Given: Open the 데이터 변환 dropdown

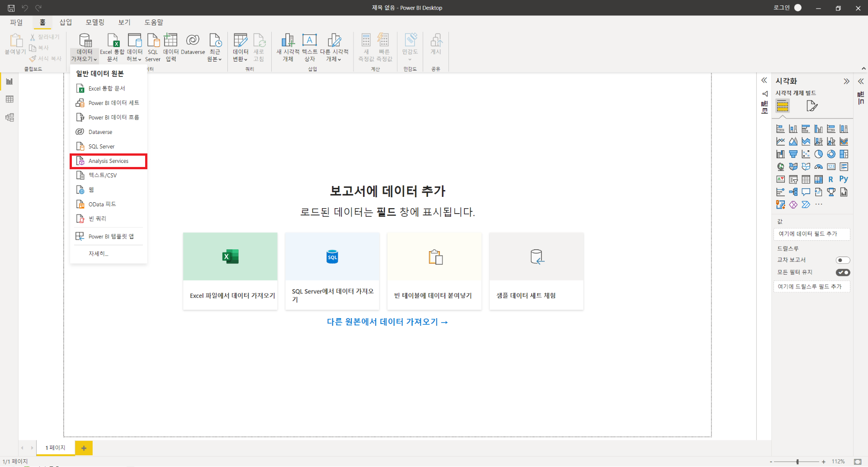Looking at the screenshot, I should coord(241,47).
